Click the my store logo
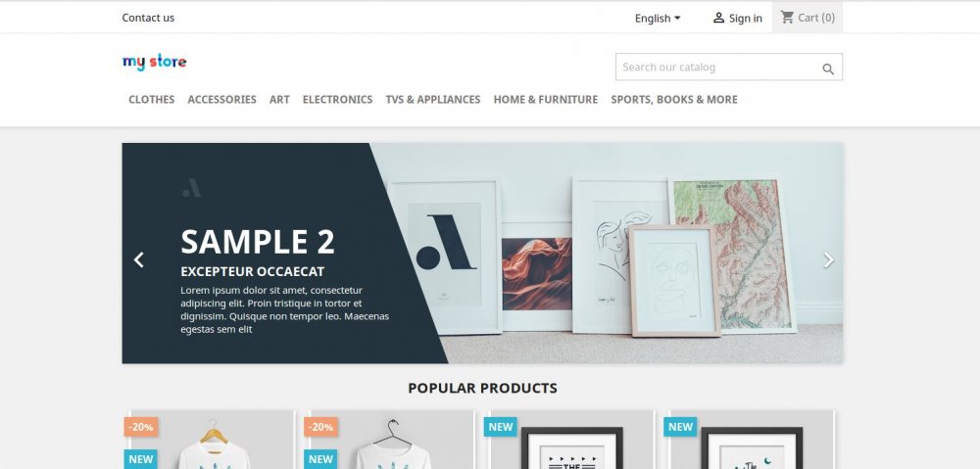The width and height of the screenshot is (980, 469). 155,62
